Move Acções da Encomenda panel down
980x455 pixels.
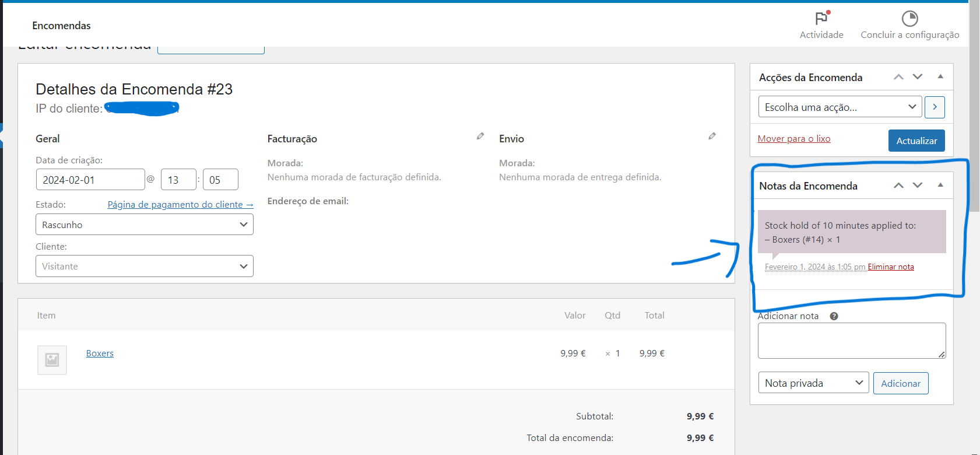[x=918, y=77]
